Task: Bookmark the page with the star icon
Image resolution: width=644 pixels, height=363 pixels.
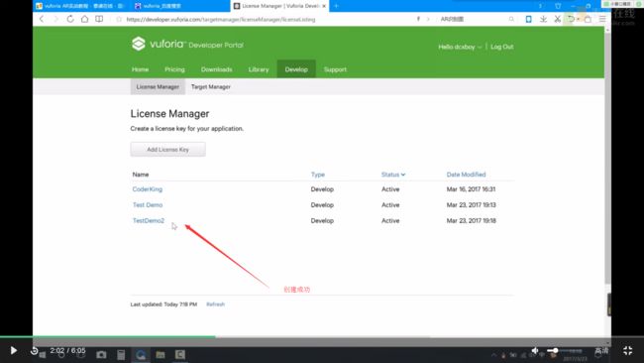Action: pyautogui.click(x=119, y=19)
